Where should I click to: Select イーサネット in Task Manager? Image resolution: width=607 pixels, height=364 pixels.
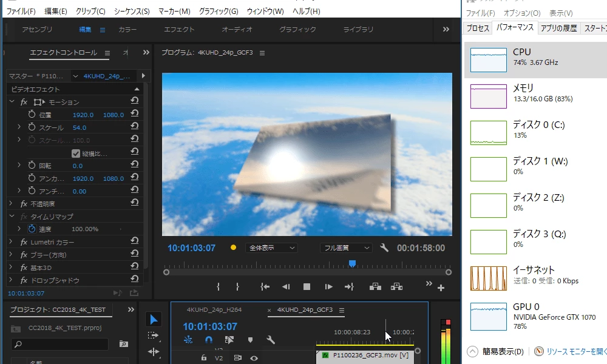[535, 278]
